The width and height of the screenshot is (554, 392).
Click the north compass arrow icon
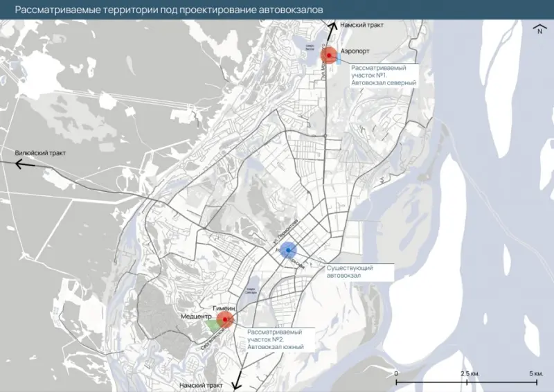tap(539, 29)
